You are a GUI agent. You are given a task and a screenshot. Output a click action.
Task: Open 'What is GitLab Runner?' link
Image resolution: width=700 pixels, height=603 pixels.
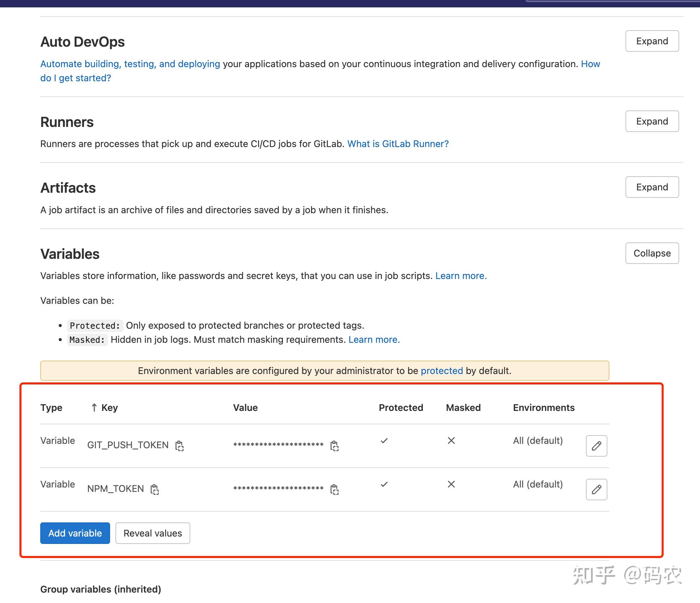click(398, 144)
